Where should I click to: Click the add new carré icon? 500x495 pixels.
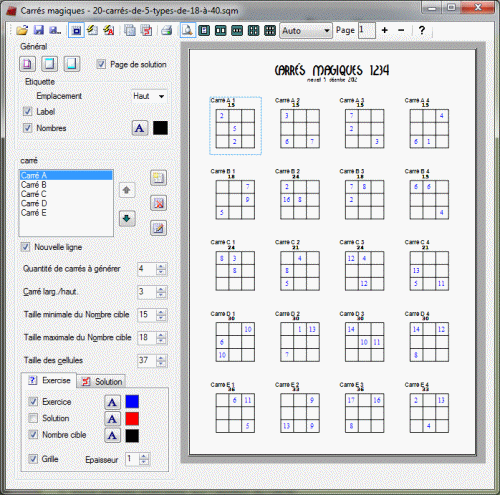159,178
